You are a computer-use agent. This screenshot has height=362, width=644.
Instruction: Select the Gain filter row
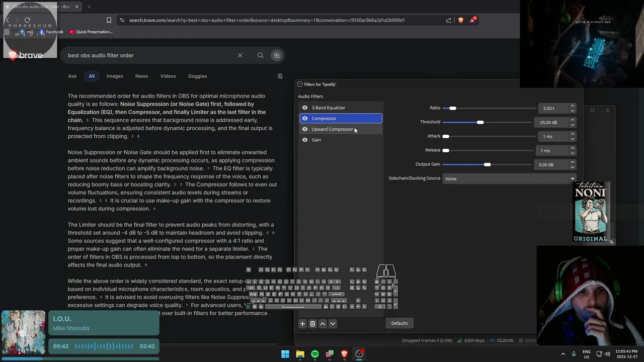click(341, 140)
